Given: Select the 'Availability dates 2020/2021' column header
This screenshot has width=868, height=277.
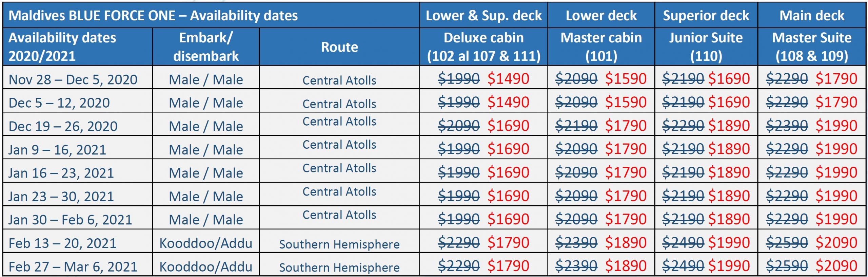Looking at the screenshot, I should point(78,47).
